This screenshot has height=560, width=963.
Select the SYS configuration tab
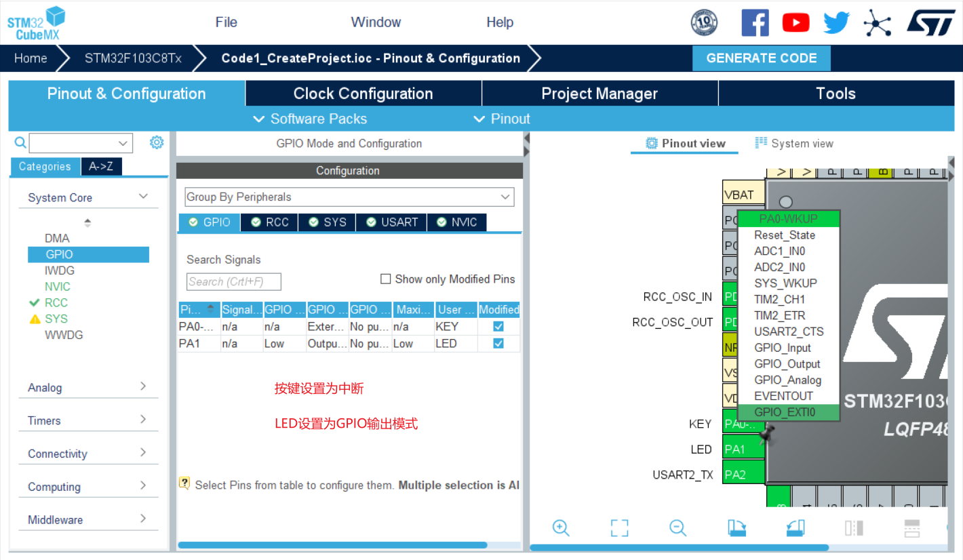click(328, 222)
